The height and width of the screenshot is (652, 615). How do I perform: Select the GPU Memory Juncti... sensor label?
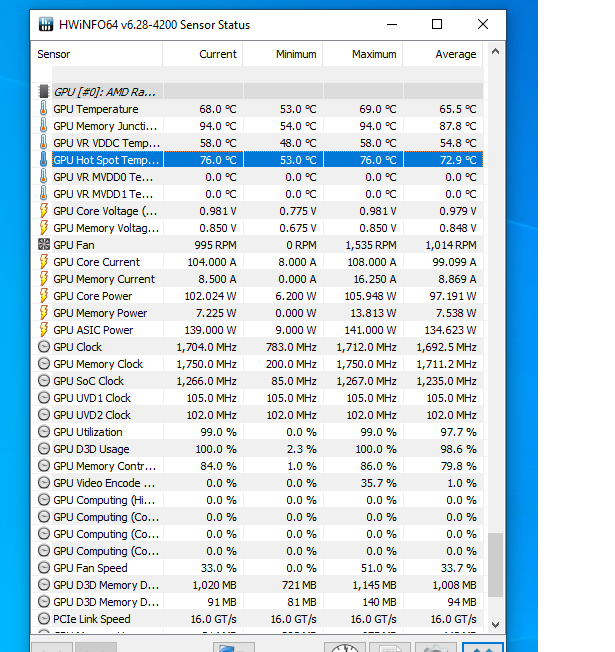pos(105,126)
